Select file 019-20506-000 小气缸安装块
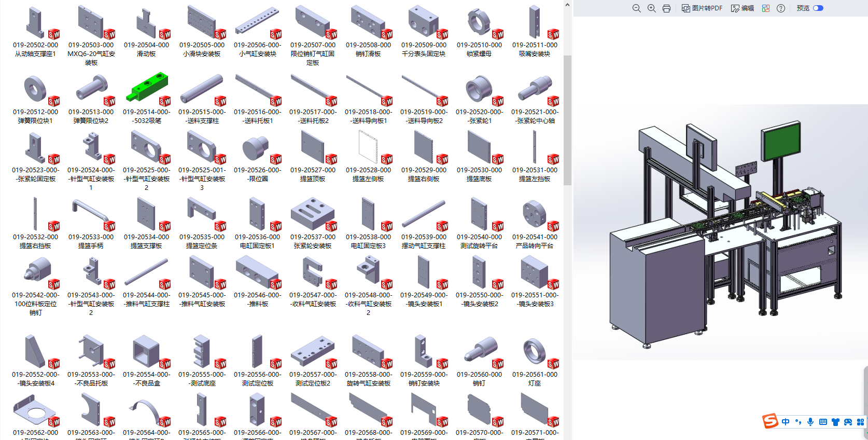Image resolution: width=868 pixels, height=440 pixels. [x=258, y=32]
